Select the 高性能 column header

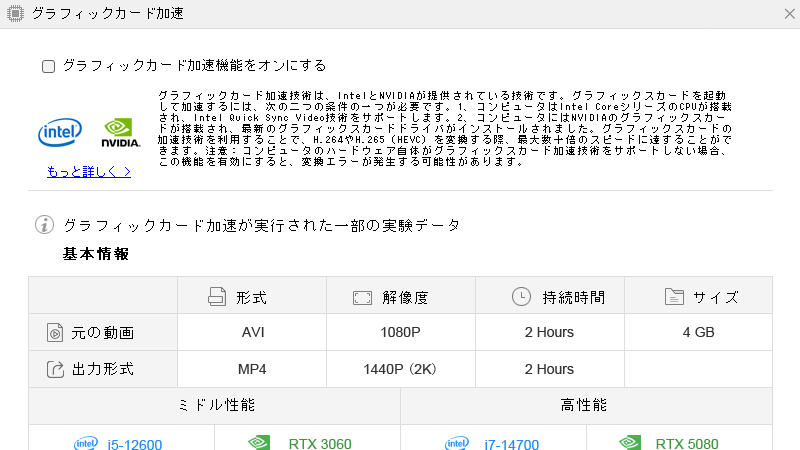[586, 405]
